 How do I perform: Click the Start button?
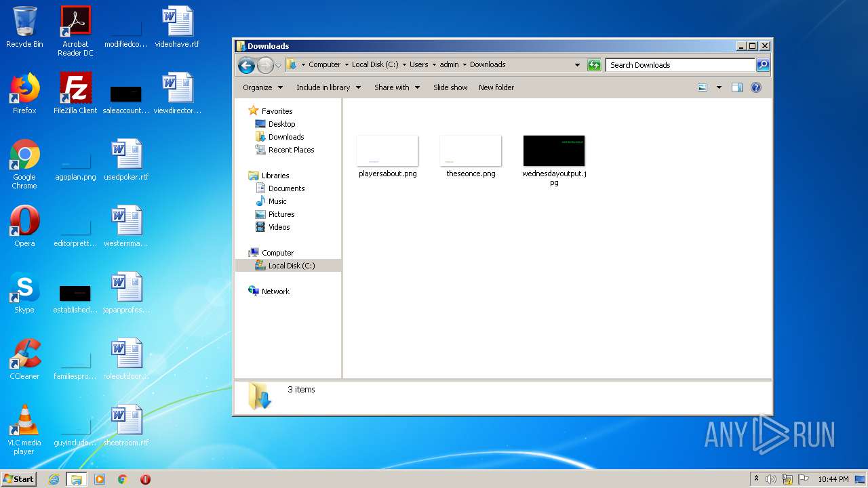tap(19, 479)
